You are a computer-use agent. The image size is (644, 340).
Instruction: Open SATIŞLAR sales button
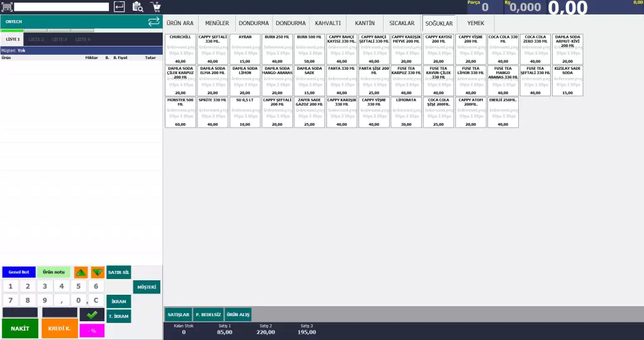pos(178,314)
